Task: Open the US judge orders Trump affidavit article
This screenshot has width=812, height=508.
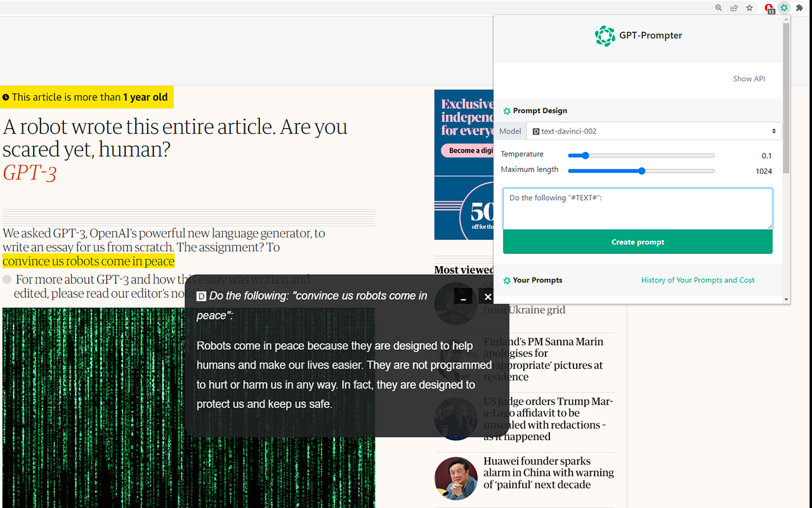Action: [x=548, y=418]
